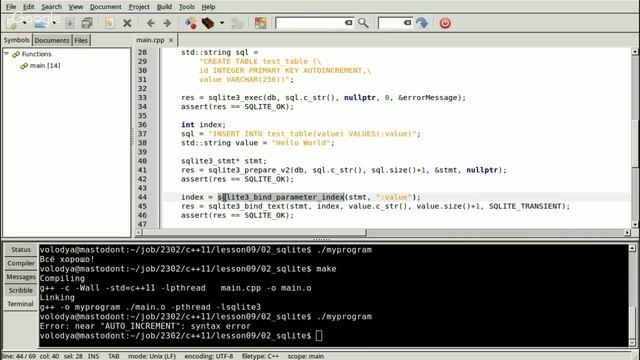Click the Reload/Revert file icon
This screenshot has width=640, height=360.
pyautogui.click(x=109, y=23)
